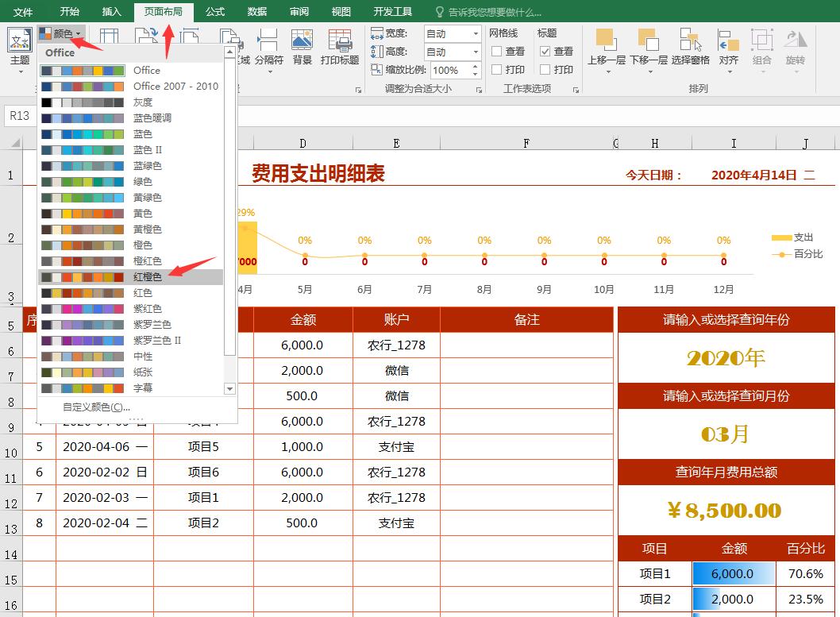Screen dimensions: 840x617
Task: Uncheck the 查看 checkbox under 标题
Action: 545,51
